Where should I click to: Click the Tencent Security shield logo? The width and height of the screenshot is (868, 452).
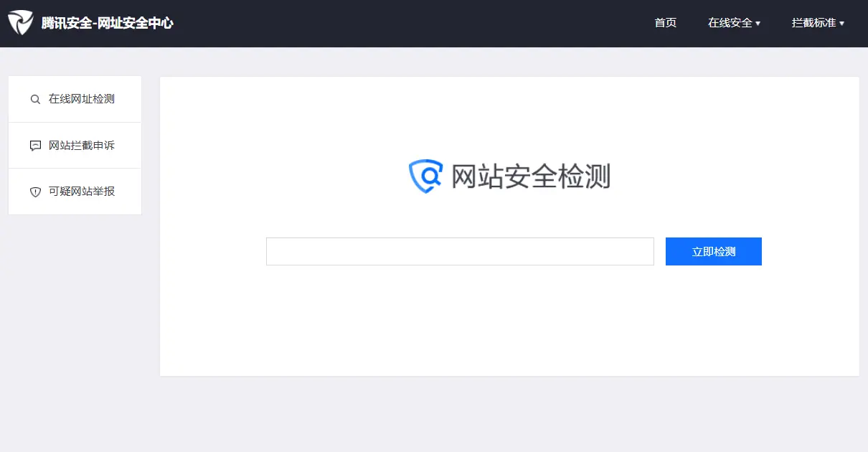pyautogui.click(x=20, y=23)
